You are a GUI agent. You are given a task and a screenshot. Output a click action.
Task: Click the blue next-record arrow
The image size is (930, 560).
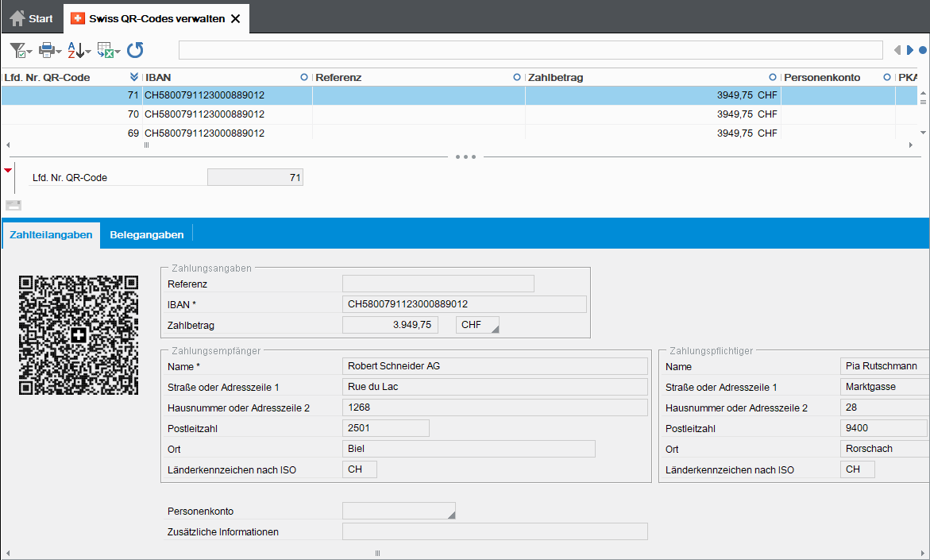point(909,51)
